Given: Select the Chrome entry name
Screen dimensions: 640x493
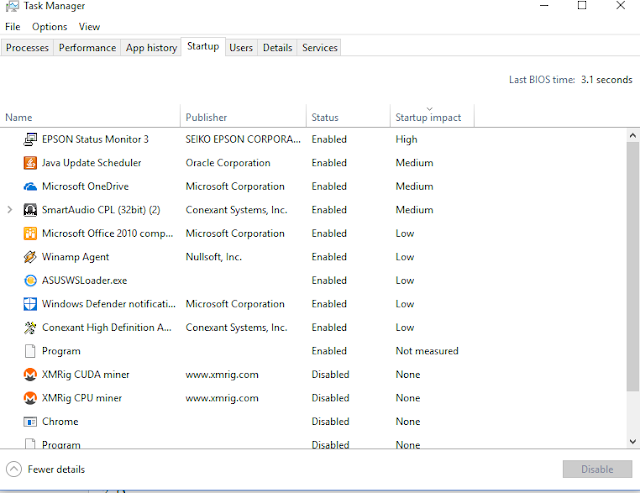Looking at the screenshot, I should click(x=60, y=422).
